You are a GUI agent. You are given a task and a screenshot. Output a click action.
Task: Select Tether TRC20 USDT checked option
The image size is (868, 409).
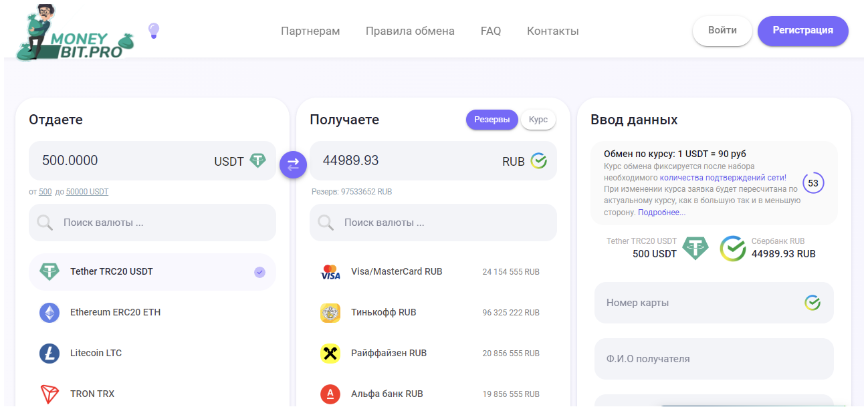[152, 272]
